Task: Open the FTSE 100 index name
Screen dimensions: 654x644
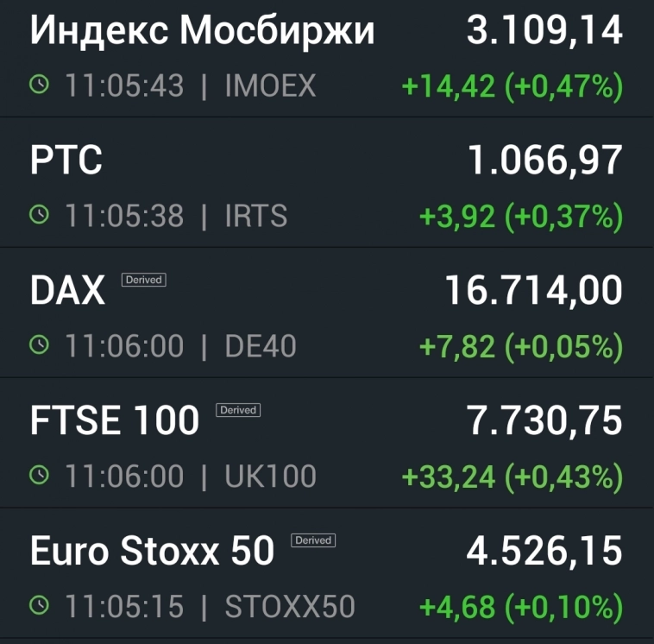Action: pos(114,421)
